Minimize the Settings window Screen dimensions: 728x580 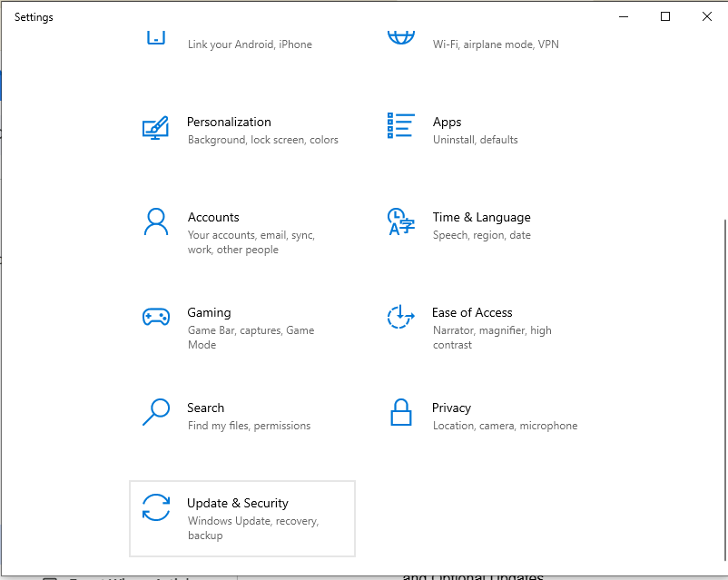[624, 16]
